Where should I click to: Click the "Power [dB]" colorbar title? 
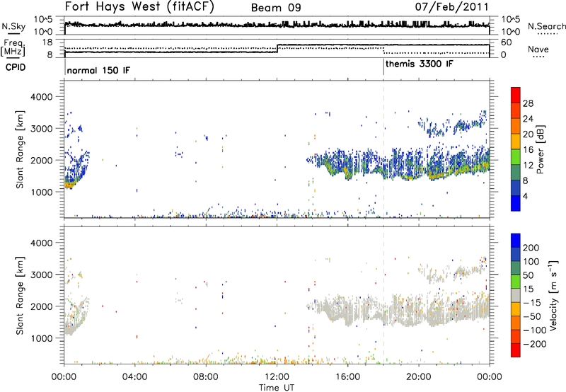540,149
